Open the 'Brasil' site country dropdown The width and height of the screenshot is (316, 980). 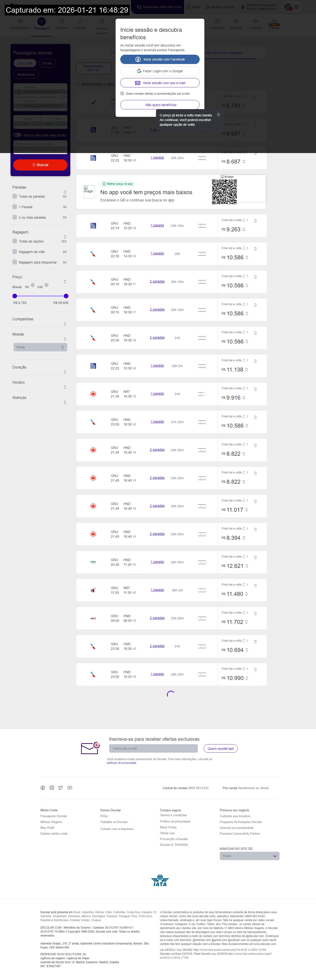(x=249, y=856)
